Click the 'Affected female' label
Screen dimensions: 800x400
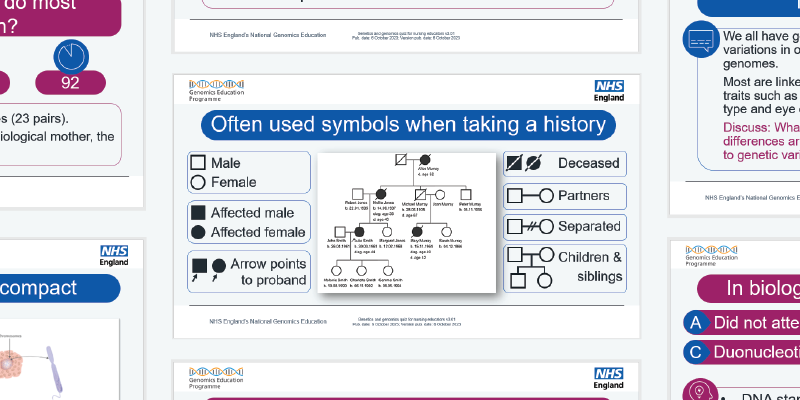pyautogui.click(x=258, y=232)
